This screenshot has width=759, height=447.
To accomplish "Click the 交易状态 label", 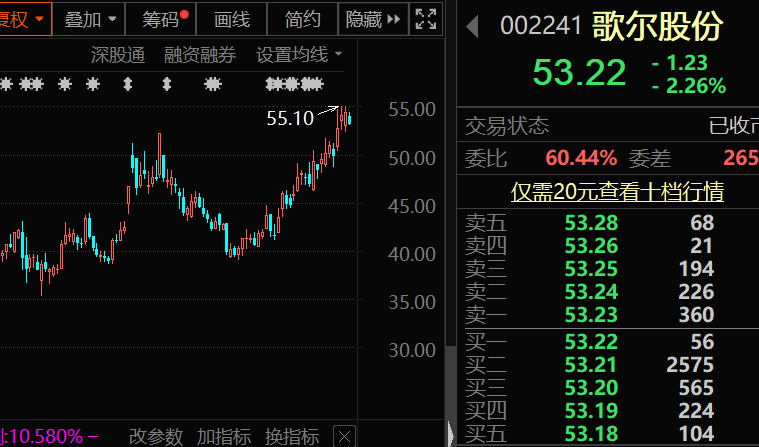I will point(507,126).
